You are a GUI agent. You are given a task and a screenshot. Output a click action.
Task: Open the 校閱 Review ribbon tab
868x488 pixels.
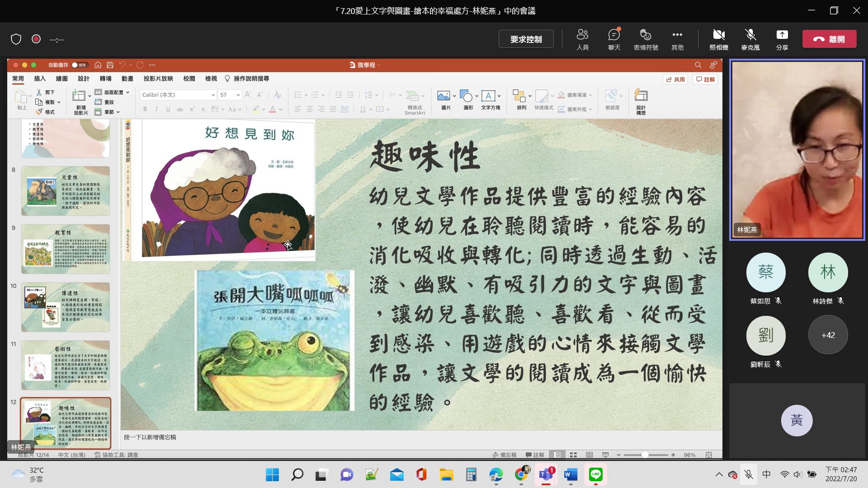point(189,79)
